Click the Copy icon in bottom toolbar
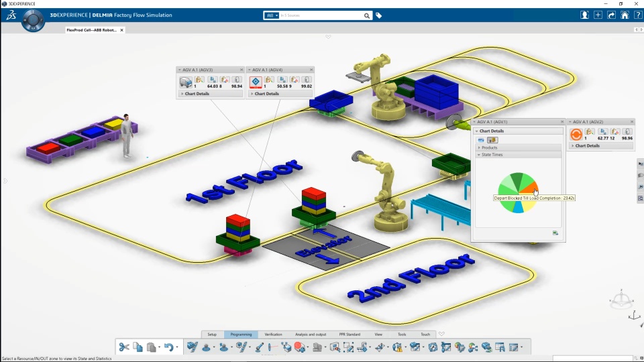Screen dimensions: 644x362 (138, 347)
